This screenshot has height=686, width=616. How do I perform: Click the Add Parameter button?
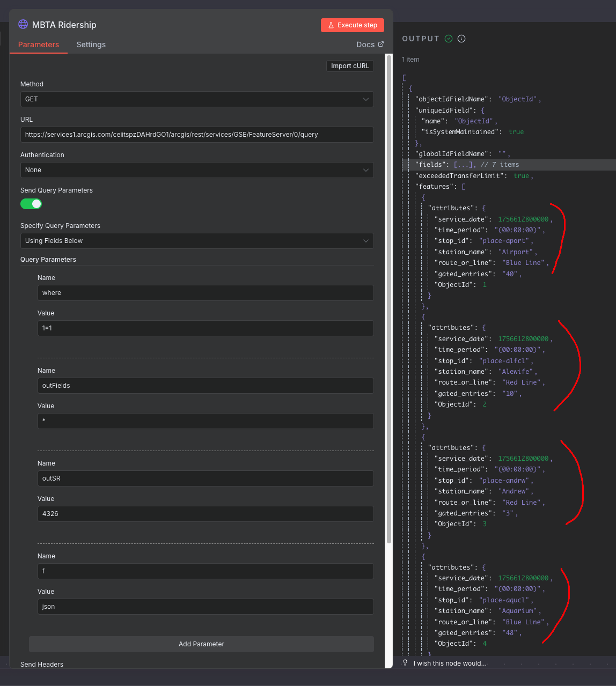(201, 644)
